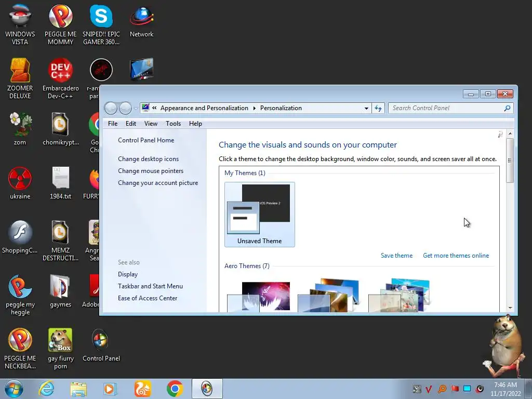Image resolution: width=532 pixels, height=399 pixels.
Task: Click Appearance and Personalization breadcrumb
Action: pos(204,108)
